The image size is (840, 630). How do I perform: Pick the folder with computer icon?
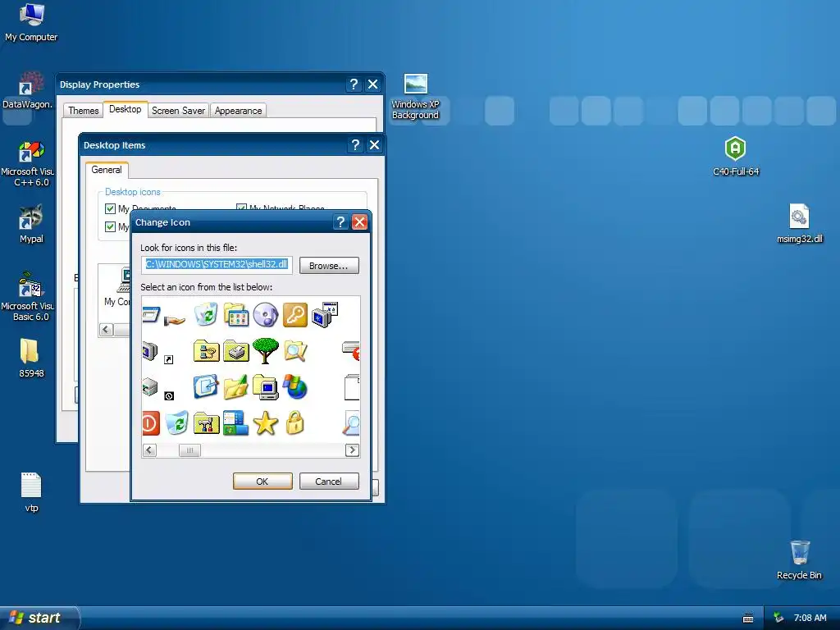[x=266, y=387]
